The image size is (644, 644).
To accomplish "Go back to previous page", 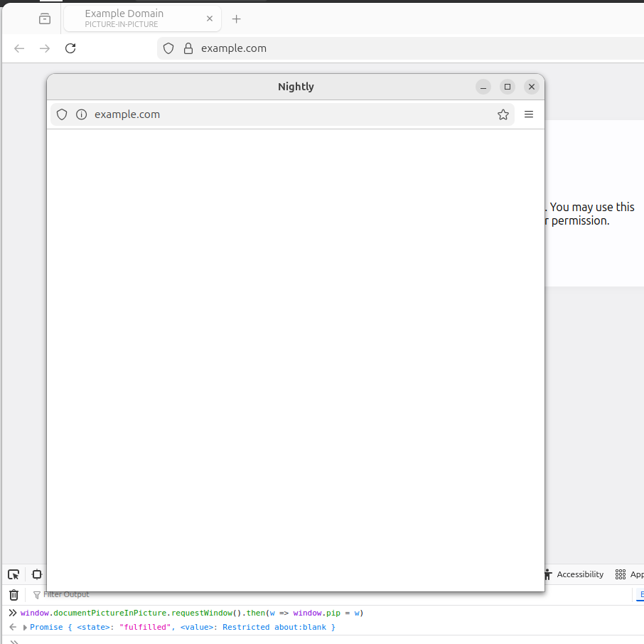I will tap(19, 48).
